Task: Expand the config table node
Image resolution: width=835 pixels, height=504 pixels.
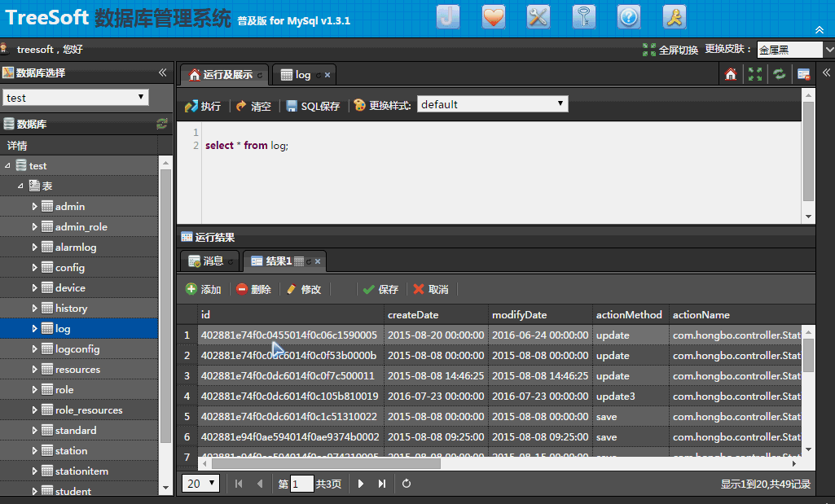Action: tap(34, 267)
